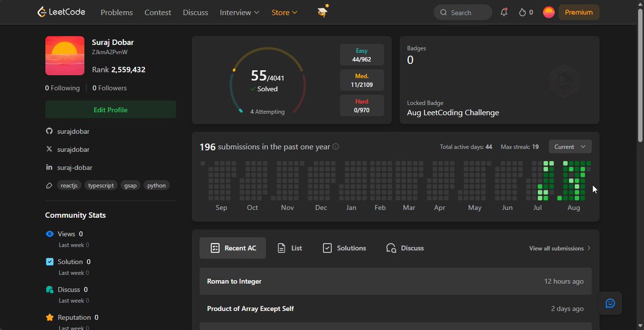Viewport: 644px width, 330px height.
Task: Open Product of Array Except Self submission
Action: click(396, 309)
